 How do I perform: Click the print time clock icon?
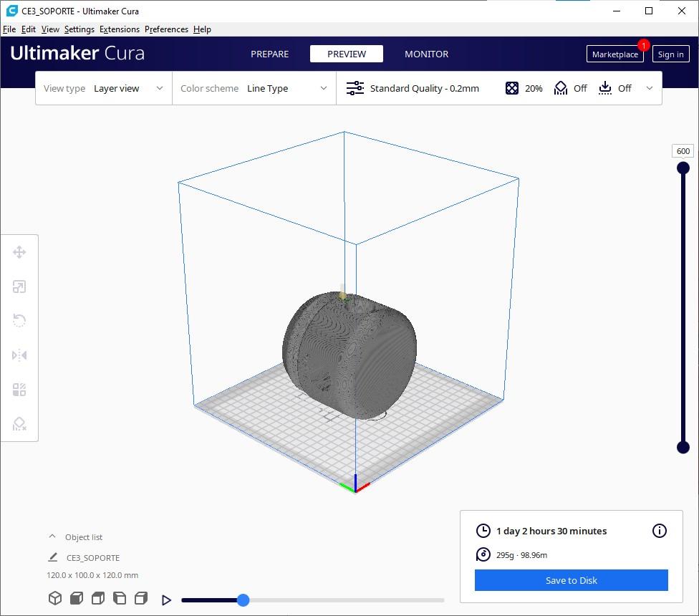click(483, 531)
